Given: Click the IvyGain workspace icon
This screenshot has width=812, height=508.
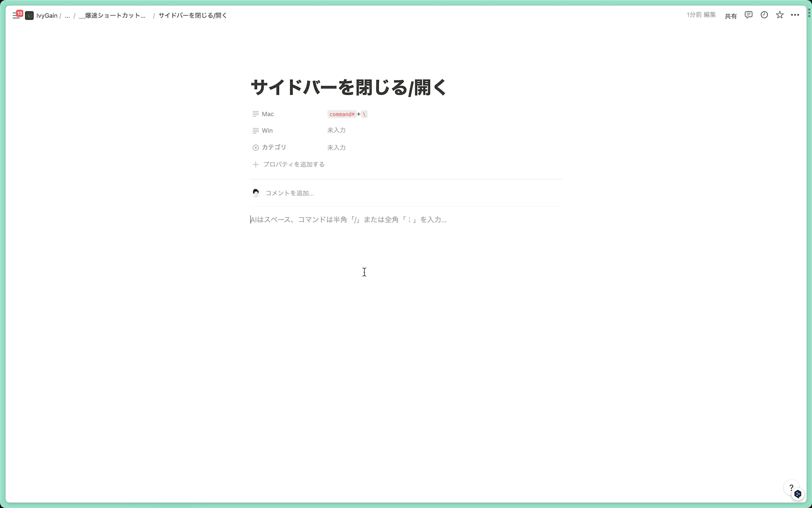Looking at the screenshot, I should (29, 15).
